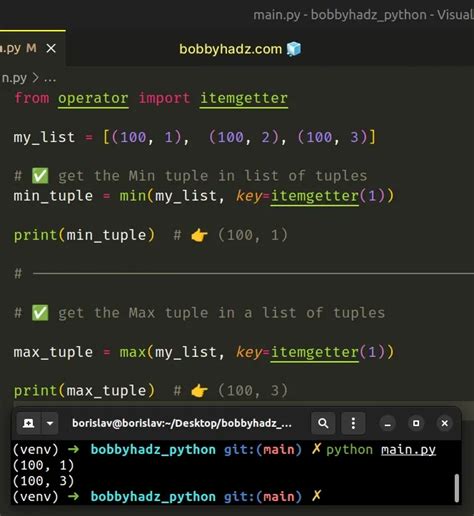The width and height of the screenshot is (474, 516).
Task: Click itemgetter in the max() call
Action: point(315,353)
